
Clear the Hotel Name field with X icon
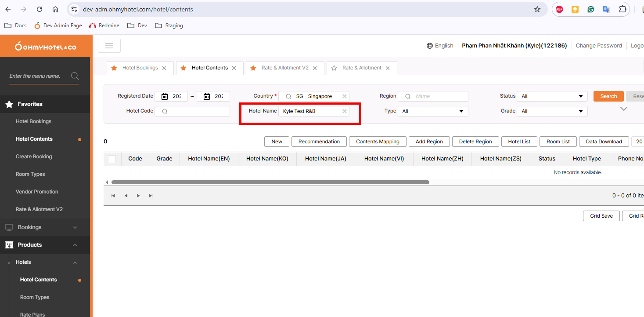(345, 111)
